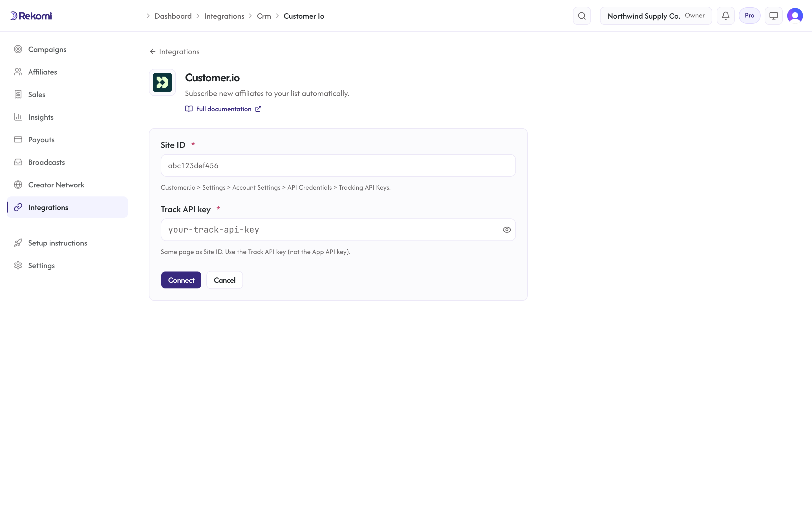The height and width of the screenshot is (508, 812).
Task: Click the Affiliates people icon
Action: coord(18,72)
